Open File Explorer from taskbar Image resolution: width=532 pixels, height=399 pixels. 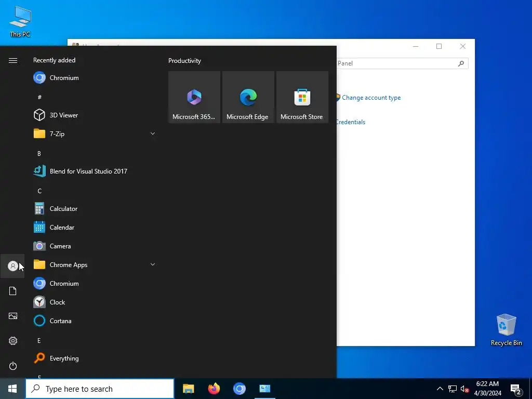coord(188,389)
